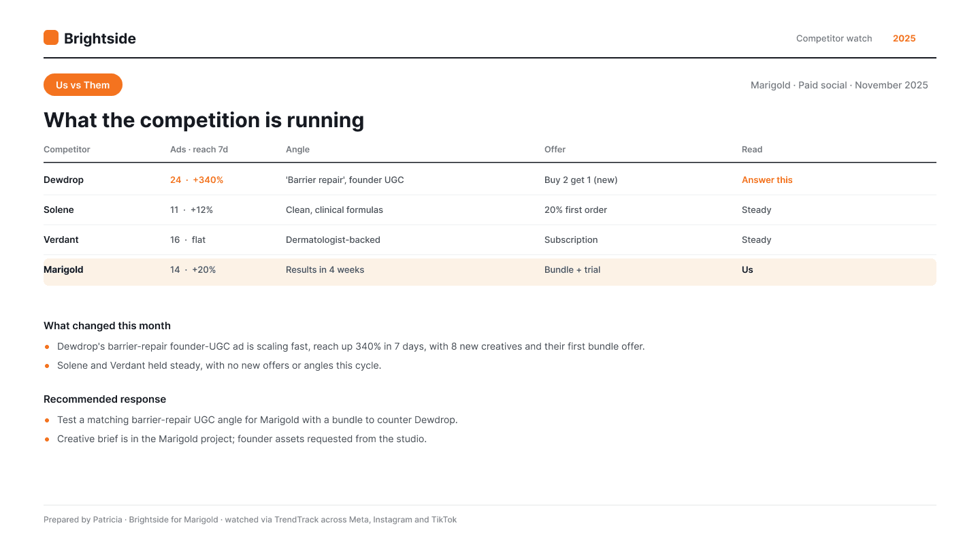Click the orange Brightside logo square
Screen dimensions: 980x551
[51, 37]
